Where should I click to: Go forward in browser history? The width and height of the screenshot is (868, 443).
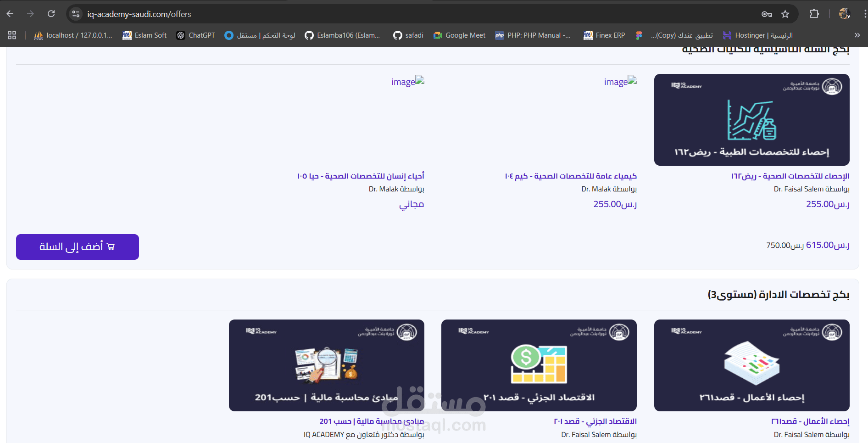[x=31, y=14]
